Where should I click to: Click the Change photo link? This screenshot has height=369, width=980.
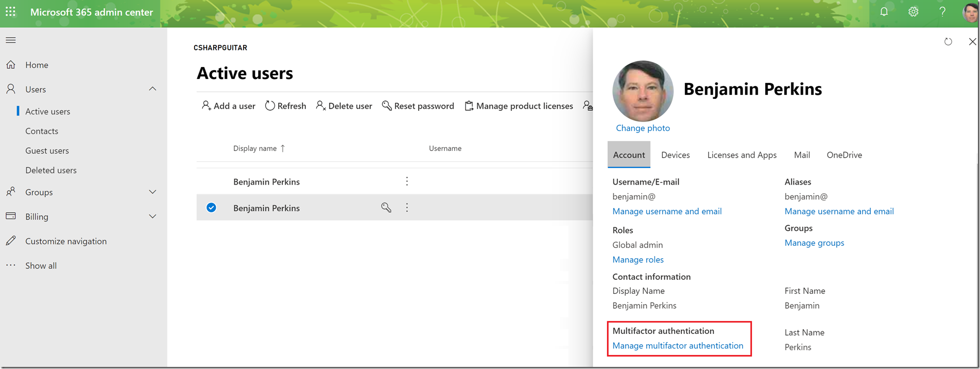click(x=643, y=128)
